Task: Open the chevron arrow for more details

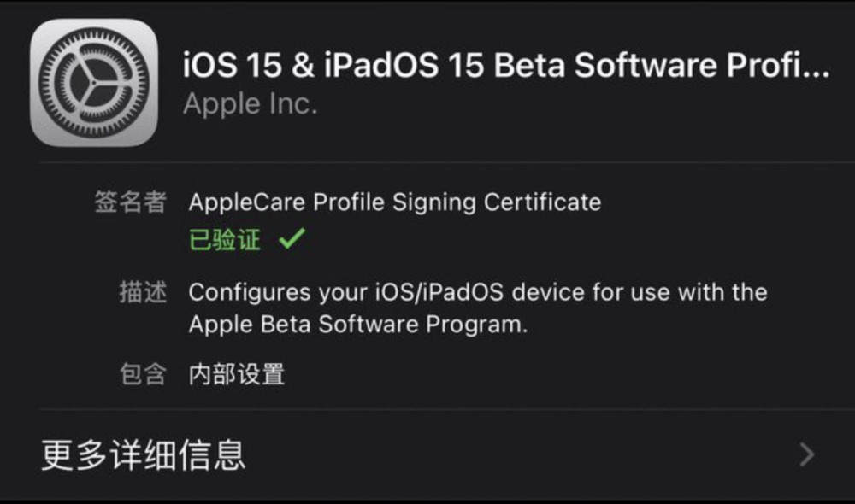Action: coord(805,454)
